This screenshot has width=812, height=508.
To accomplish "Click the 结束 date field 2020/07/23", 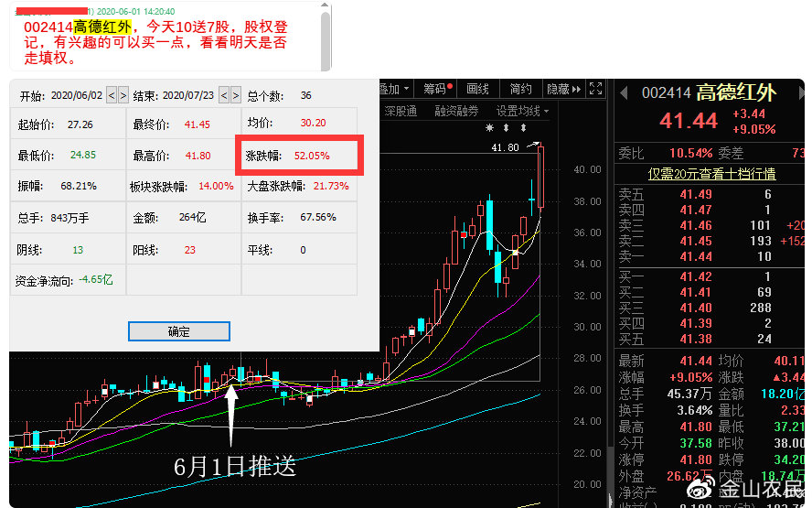I will 188,95.
